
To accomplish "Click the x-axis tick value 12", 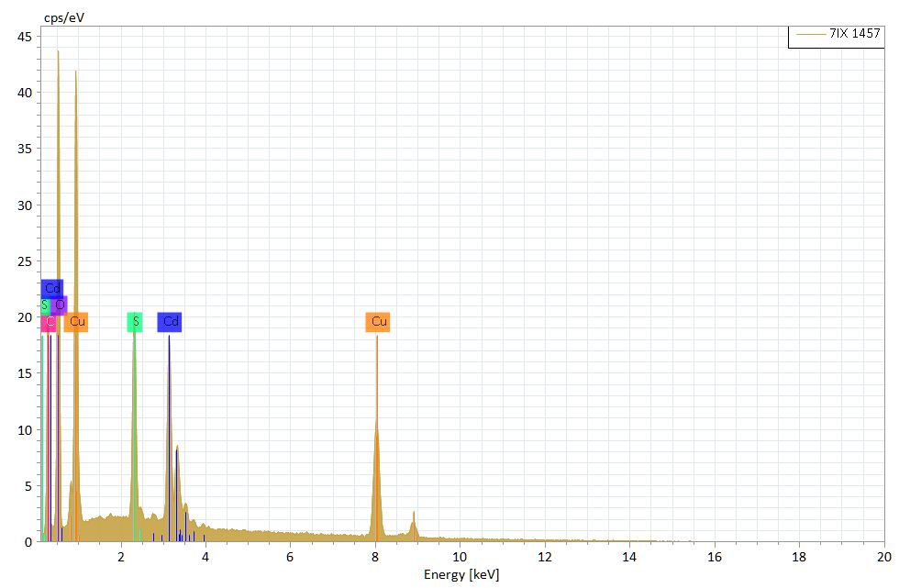I will [545, 557].
